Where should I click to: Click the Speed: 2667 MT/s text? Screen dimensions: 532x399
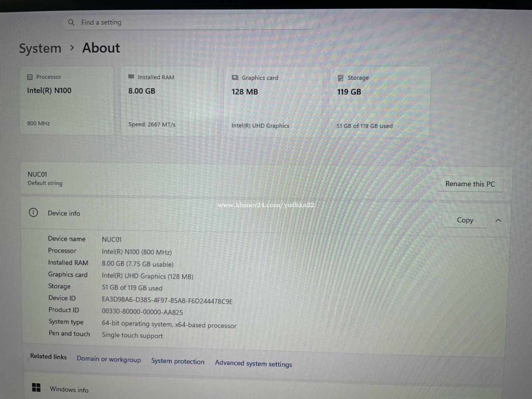(x=152, y=124)
